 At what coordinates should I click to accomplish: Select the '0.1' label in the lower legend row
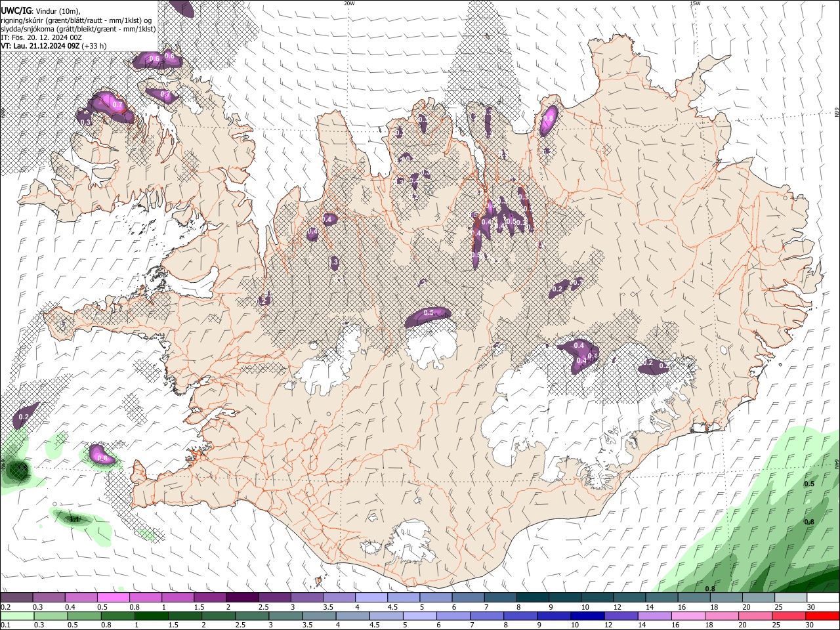(x=5, y=625)
